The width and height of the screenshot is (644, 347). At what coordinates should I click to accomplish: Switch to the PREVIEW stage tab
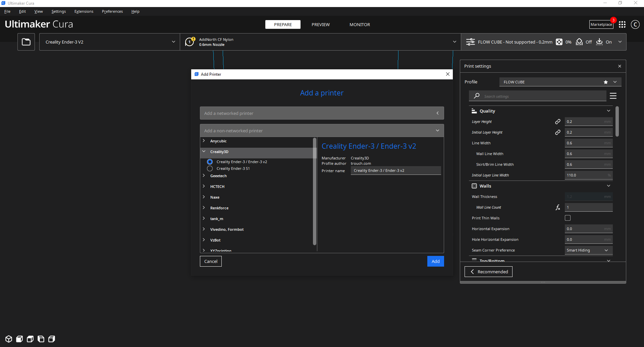(x=321, y=24)
